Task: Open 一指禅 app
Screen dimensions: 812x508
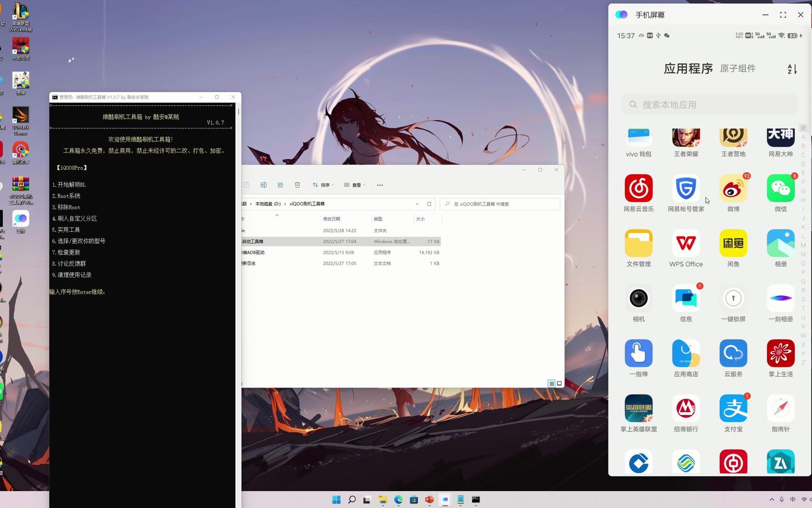Action: coord(639,353)
